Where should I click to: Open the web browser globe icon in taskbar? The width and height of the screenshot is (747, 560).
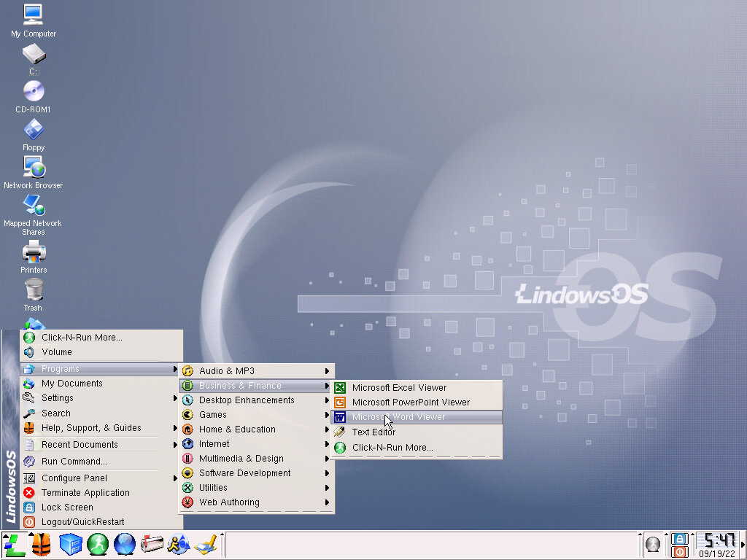125,545
